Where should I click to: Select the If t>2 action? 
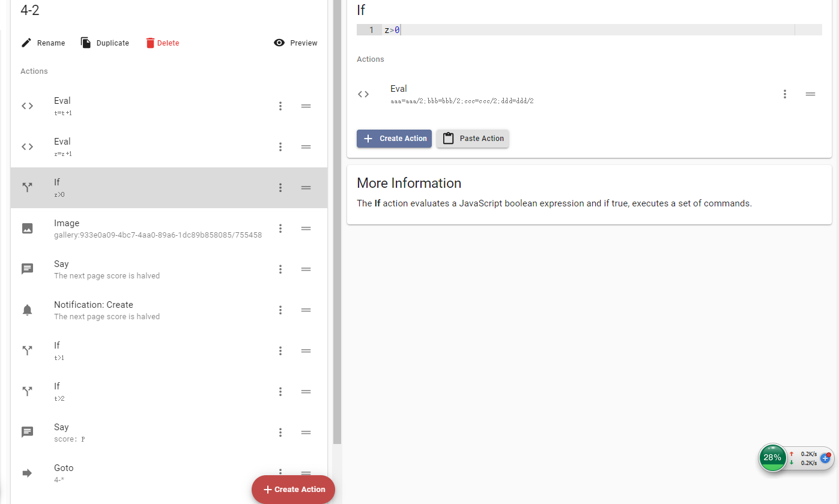[x=169, y=392]
